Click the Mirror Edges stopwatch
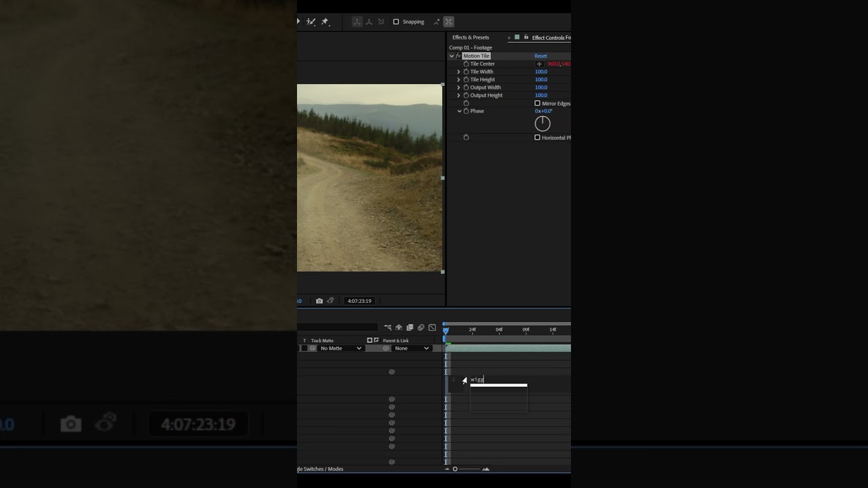The image size is (868, 488). [x=466, y=104]
